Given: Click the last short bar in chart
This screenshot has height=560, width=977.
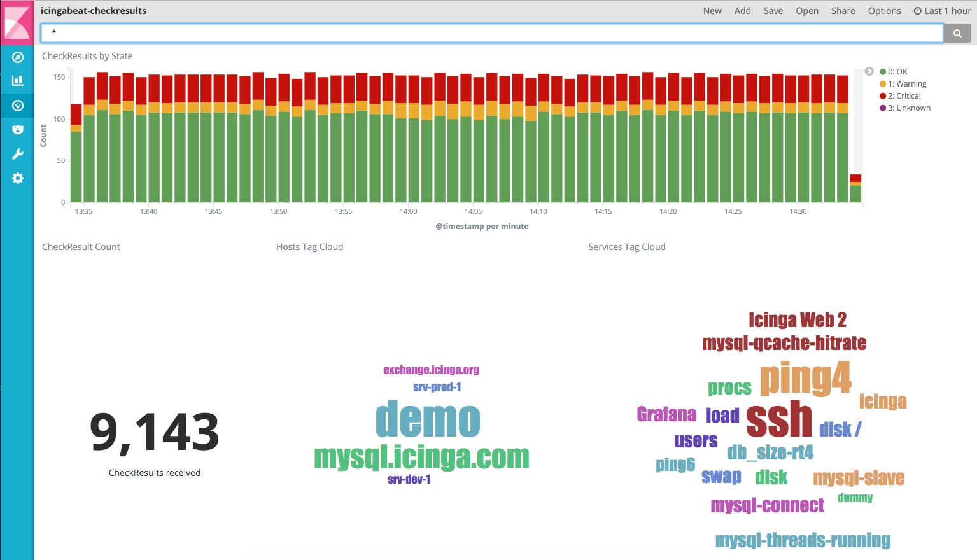Looking at the screenshot, I should pos(855,189).
